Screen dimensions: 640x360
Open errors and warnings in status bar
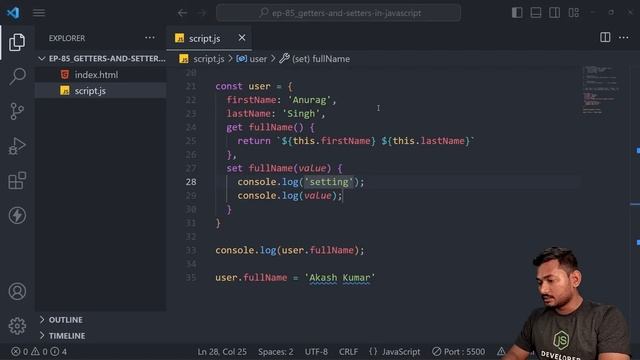(x=39, y=351)
